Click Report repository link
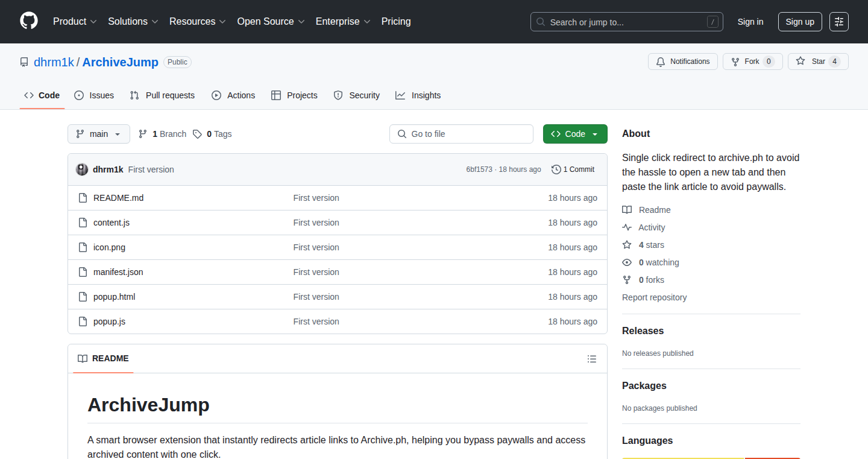 click(x=654, y=297)
